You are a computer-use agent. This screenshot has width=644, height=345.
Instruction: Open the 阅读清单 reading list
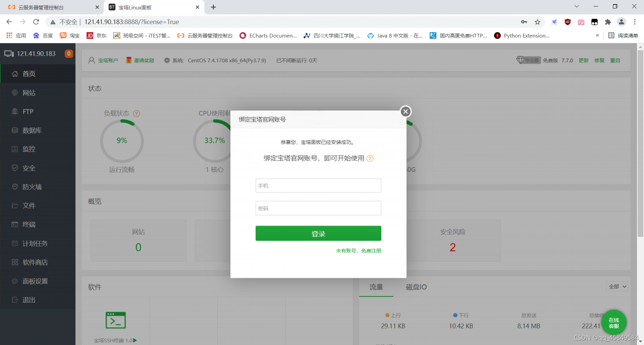coord(623,36)
